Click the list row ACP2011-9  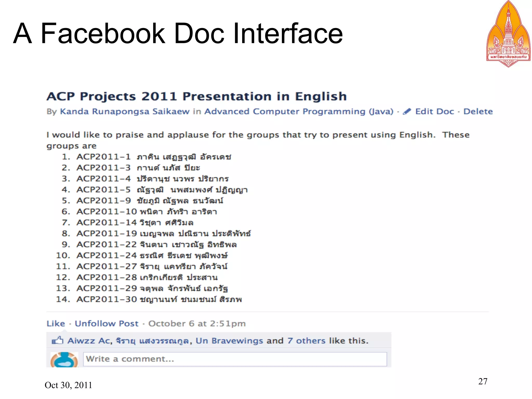click(142, 201)
